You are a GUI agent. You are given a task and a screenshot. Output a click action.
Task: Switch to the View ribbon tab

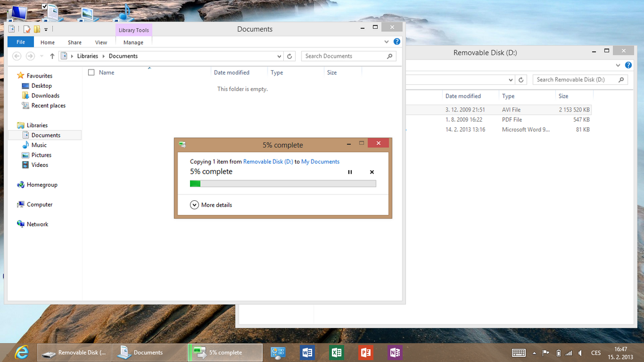101,42
